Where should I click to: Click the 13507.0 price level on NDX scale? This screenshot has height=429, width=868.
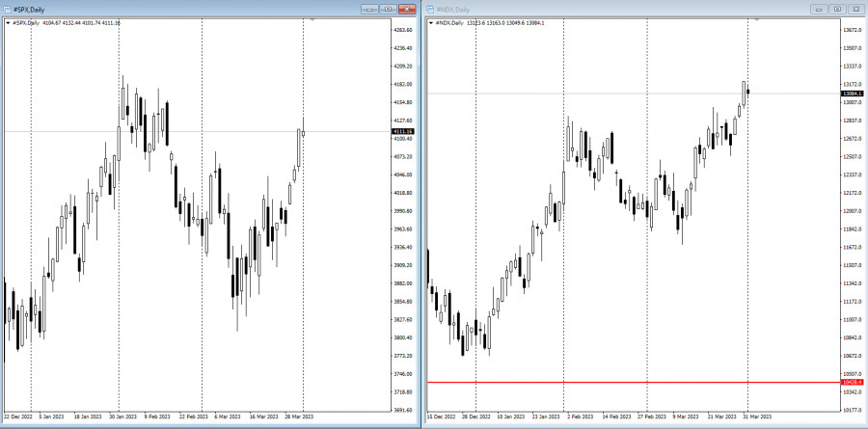pyautogui.click(x=852, y=47)
